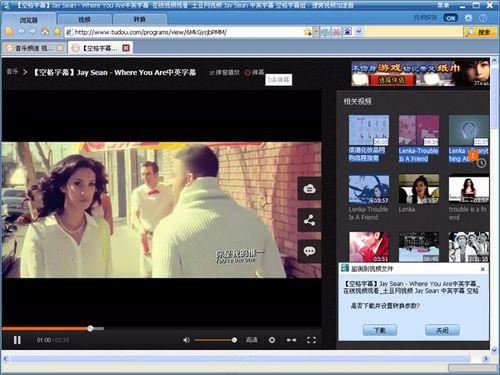Enter fullscreen with the player corner icon
This screenshot has height=375, width=500.
click(x=311, y=340)
